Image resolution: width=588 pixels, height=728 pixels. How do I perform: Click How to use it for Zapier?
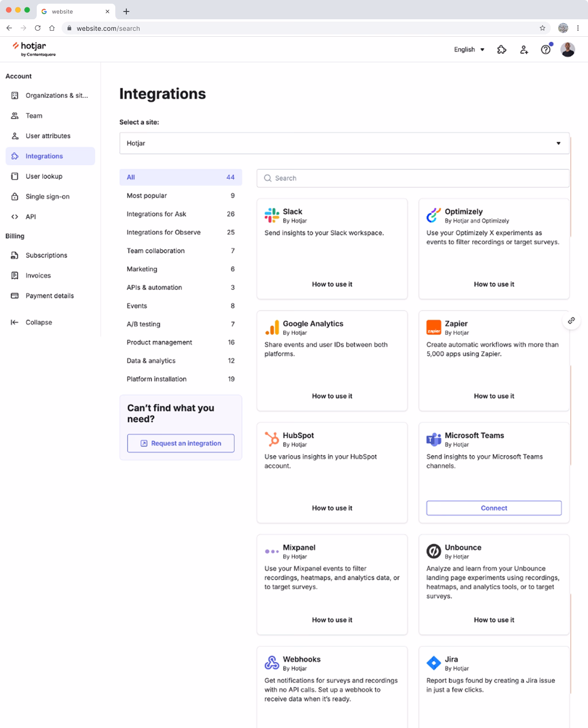(494, 396)
